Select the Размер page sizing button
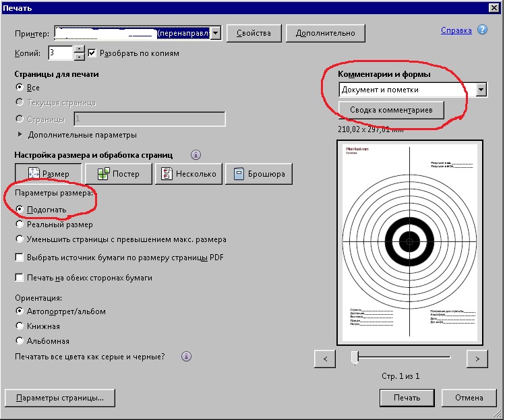The image size is (505, 420). (48, 173)
